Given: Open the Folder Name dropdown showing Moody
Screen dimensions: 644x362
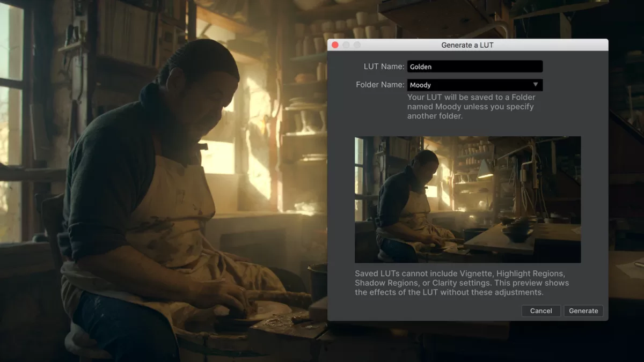Looking at the screenshot, I should pos(475,85).
